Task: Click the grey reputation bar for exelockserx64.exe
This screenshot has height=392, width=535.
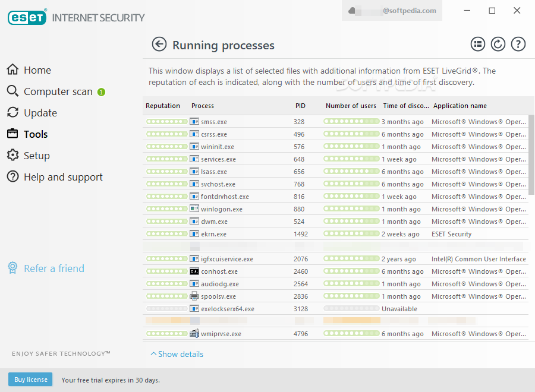Action: click(167, 308)
